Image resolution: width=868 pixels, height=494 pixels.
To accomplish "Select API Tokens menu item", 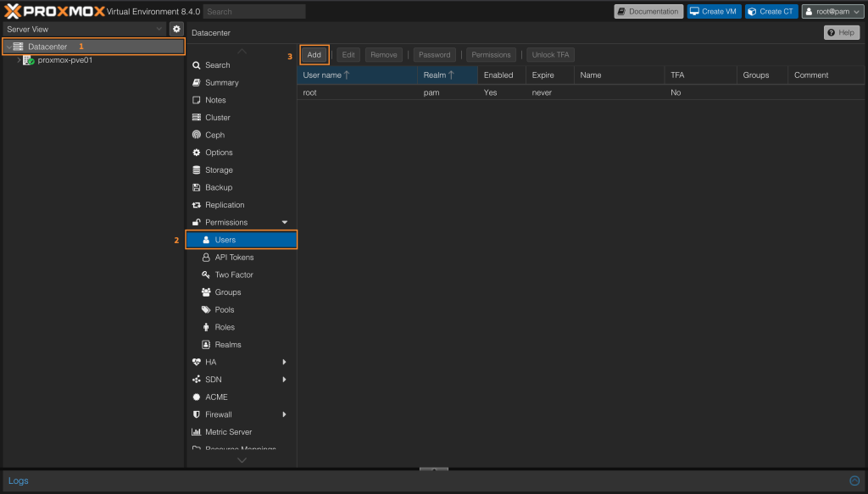I will pyautogui.click(x=234, y=258).
